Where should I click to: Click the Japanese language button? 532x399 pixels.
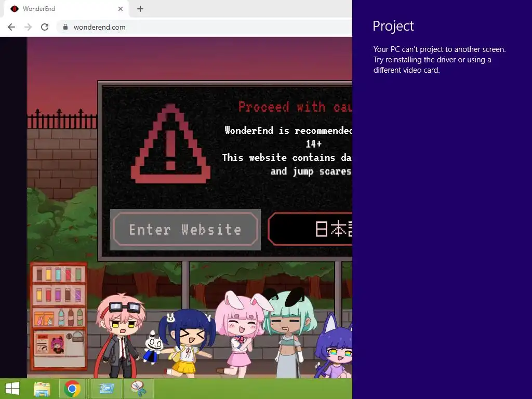pos(310,229)
